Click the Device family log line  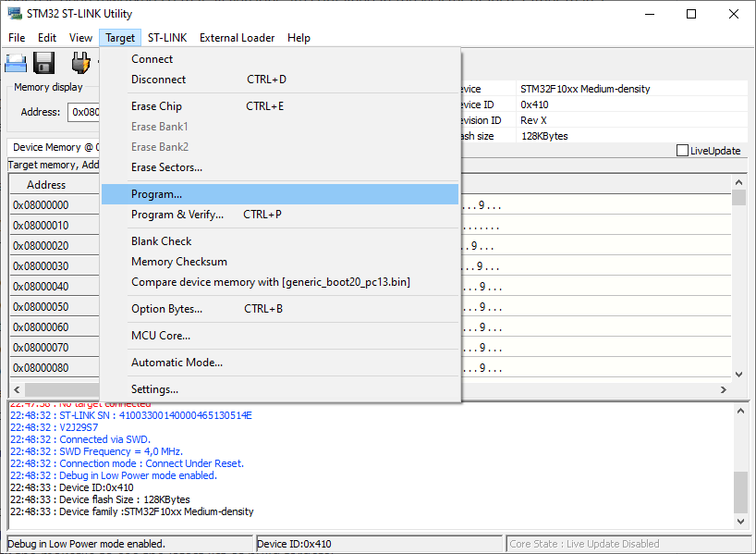[x=132, y=511]
